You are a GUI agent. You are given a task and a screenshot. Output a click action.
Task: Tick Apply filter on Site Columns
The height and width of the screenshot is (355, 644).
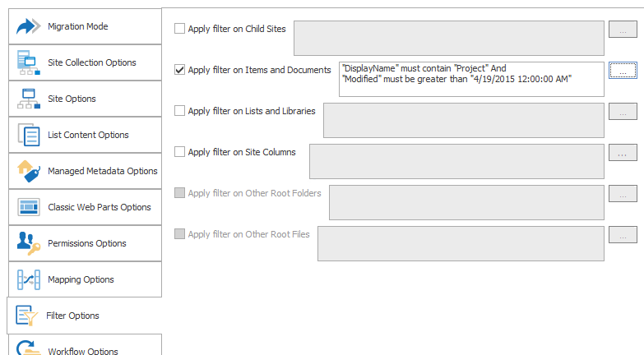pyautogui.click(x=180, y=152)
